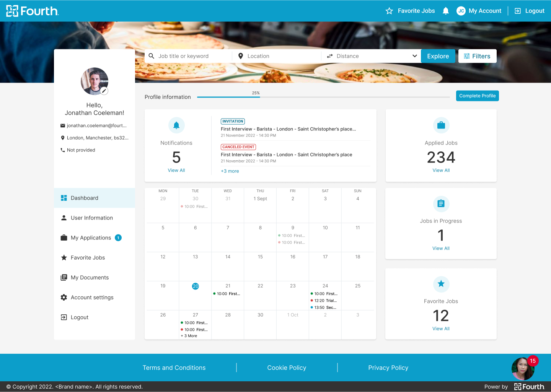Click the Notifications bell card icon
Image resolution: width=551 pixels, height=392 pixels.
coord(176,125)
